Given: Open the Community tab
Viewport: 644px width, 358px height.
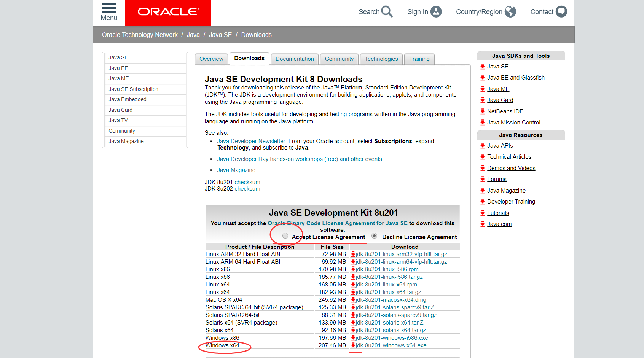Looking at the screenshot, I should 339,59.
